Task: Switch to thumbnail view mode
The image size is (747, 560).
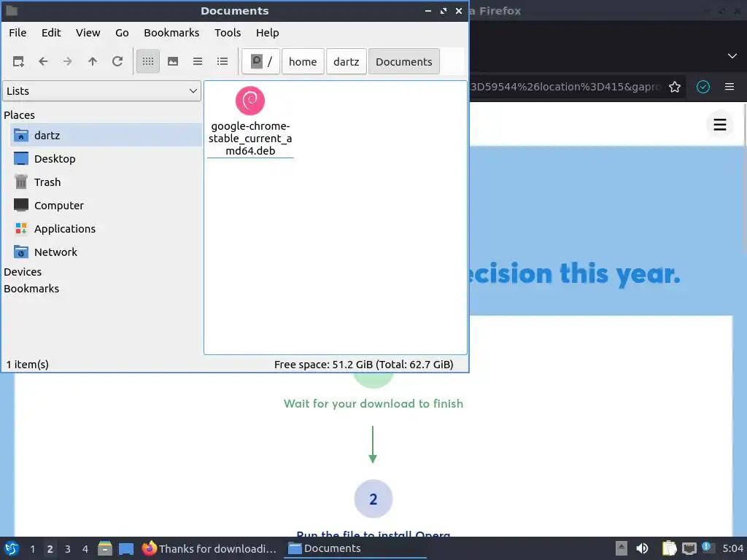Action: pos(173,61)
